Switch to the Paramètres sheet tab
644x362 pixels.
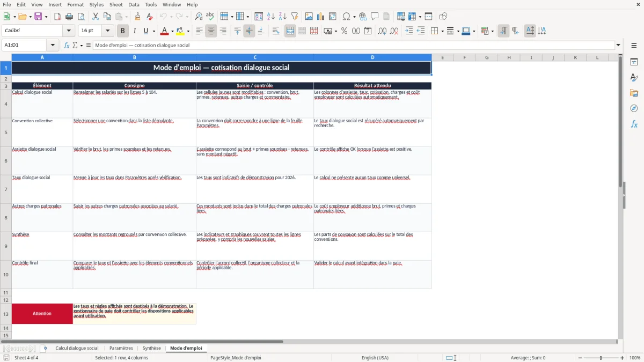pos(121,348)
